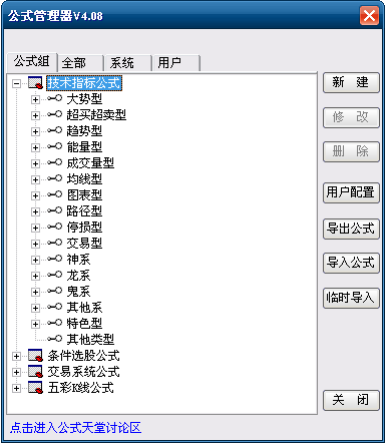The height and width of the screenshot is (443, 385).
Task: Collapse the 技术指标公式 tree node
Action: coord(16,83)
